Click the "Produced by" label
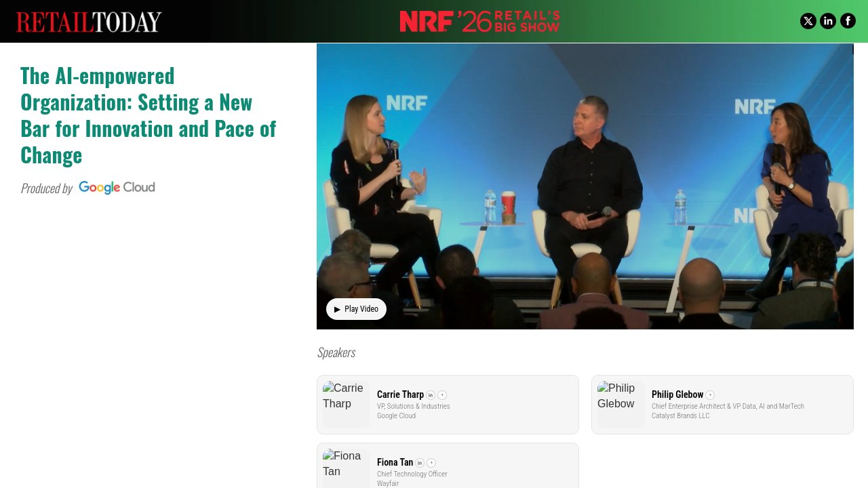This screenshot has width=868, height=488. [x=47, y=188]
